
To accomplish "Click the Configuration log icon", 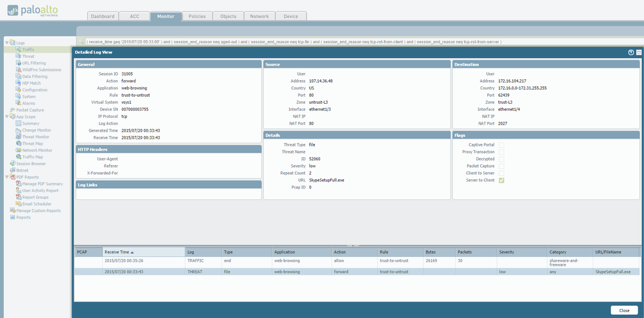I will [19, 90].
